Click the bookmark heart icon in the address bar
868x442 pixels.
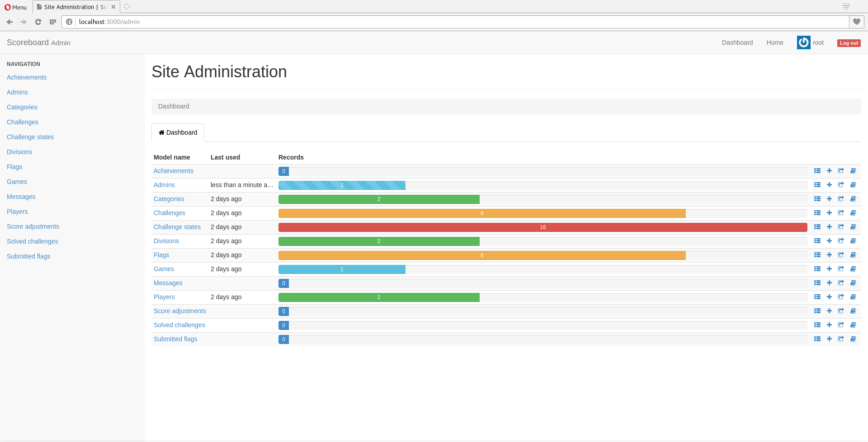pyautogui.click(x=857, y=22)
